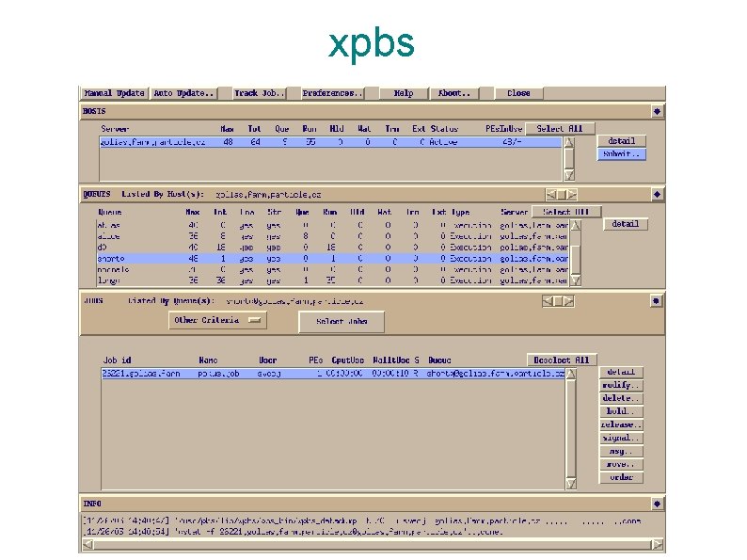Select the golias.farm.particle.cz server row
Screen dimensions: 747x560
[x=330, y=142]
